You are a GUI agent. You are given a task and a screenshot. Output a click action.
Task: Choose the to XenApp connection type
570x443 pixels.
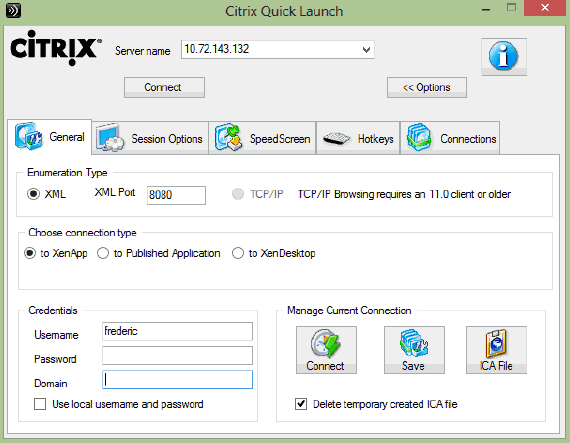click(30, 253)
